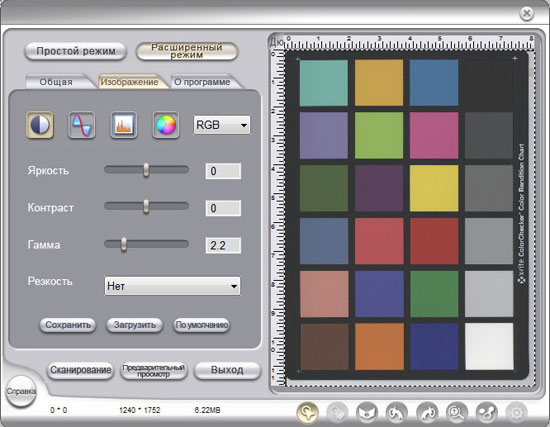Click the Гамма slider handle
Screen dimensions: 550x427
pyautogui.click(x=123, y=244)
